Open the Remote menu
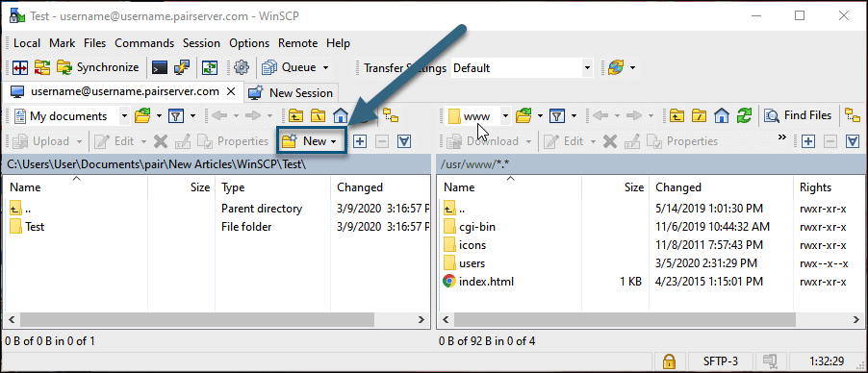This screenshot has height=373, width=868. point(297,43)
